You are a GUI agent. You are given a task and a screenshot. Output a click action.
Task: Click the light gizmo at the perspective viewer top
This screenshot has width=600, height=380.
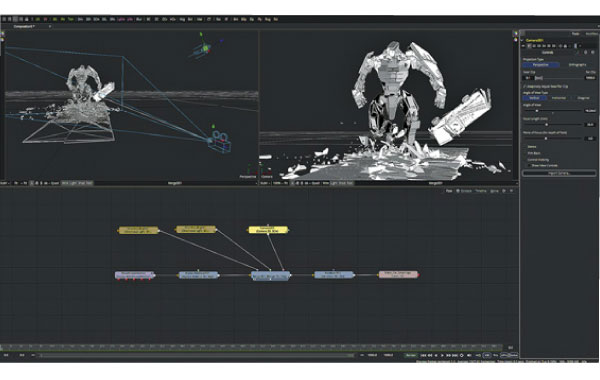coord(204,49)
